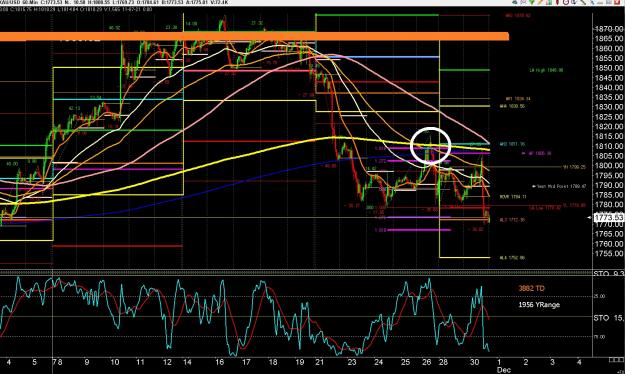Click the Sept Mid Point 1789.47 label

pyautogui.click(x=559, y=186)
